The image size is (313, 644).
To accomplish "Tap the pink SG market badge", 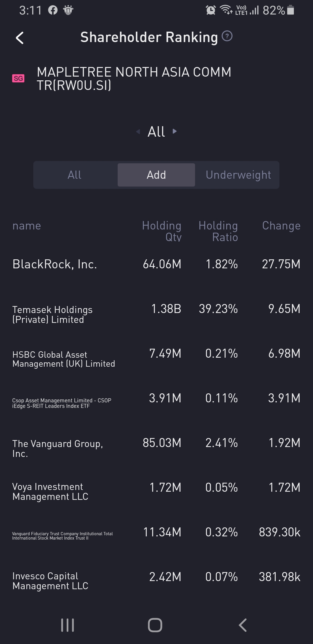I will [x=18, y=78].
